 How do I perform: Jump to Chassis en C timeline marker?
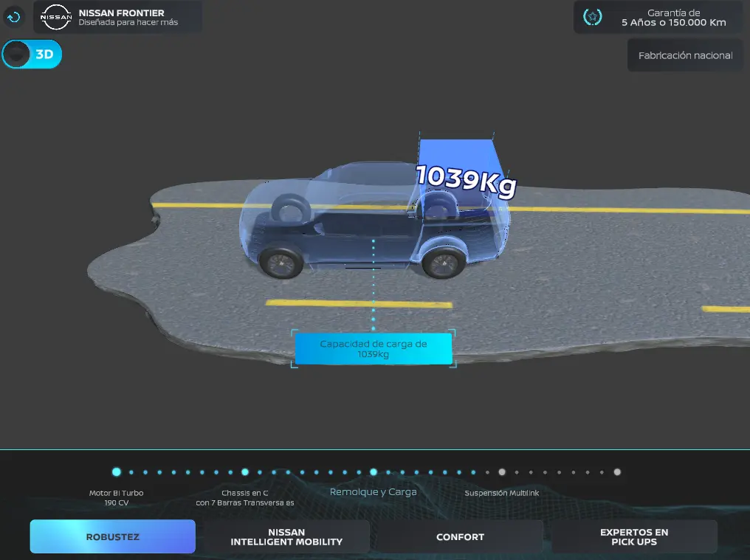click(x=245, y=472)
